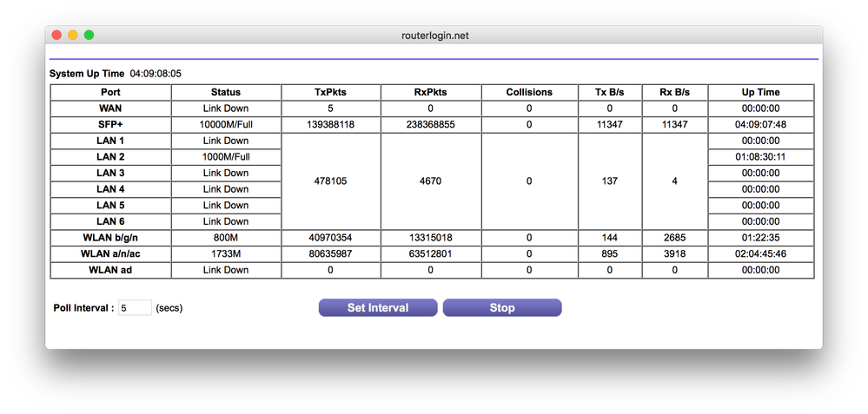Select the LAN 2 row label
Image resolution: width=868 pixels, height=414 pixels.
point(110,157)
